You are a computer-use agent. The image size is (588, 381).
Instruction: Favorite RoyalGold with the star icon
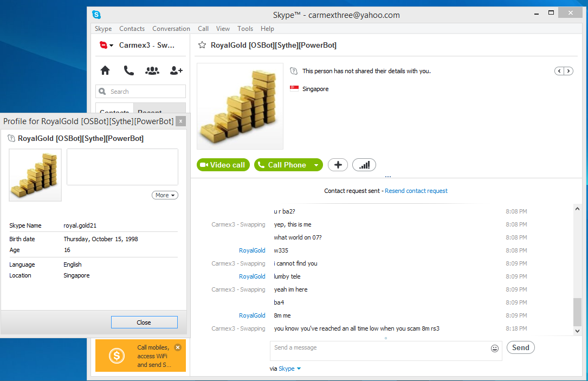(202, 45)
